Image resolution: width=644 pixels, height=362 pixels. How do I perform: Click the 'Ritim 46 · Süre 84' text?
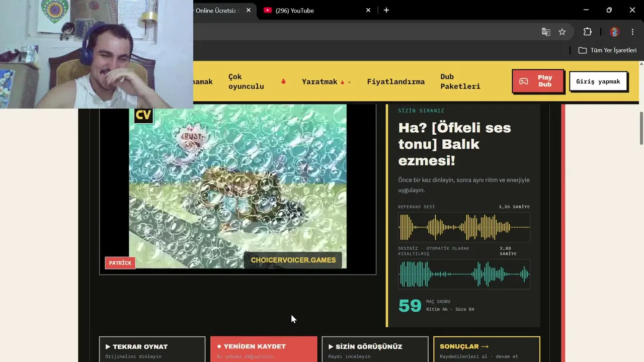click(450, 309)
